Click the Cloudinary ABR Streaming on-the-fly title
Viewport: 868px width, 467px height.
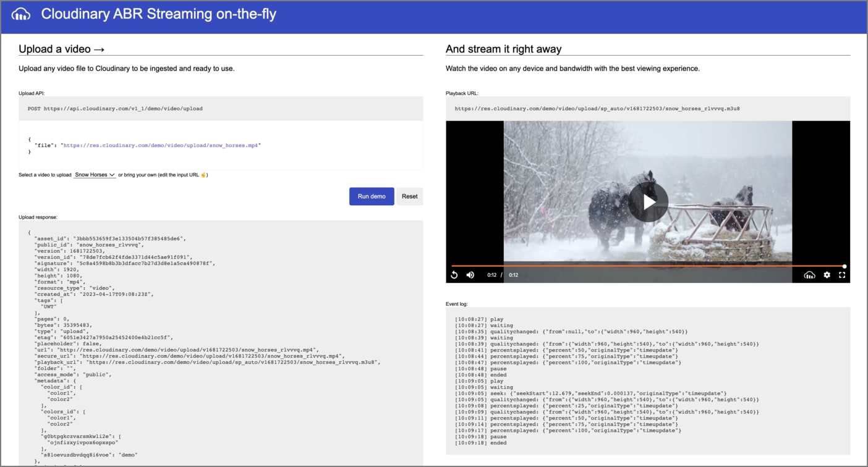tap(159, 14)
